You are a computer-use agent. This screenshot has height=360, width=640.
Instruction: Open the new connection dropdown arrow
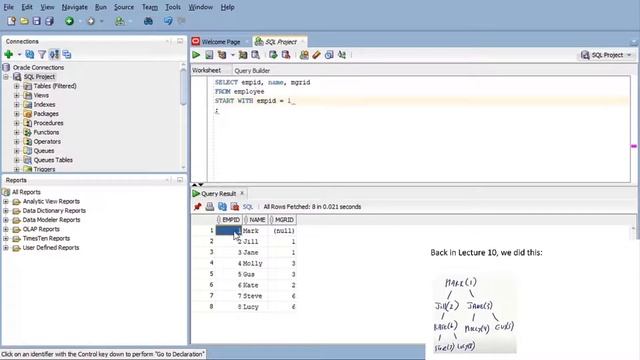(x=19, y=55)
